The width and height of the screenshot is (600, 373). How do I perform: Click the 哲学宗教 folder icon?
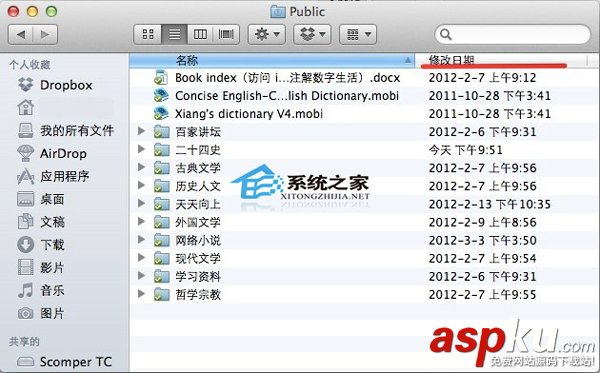pos(161,294)
